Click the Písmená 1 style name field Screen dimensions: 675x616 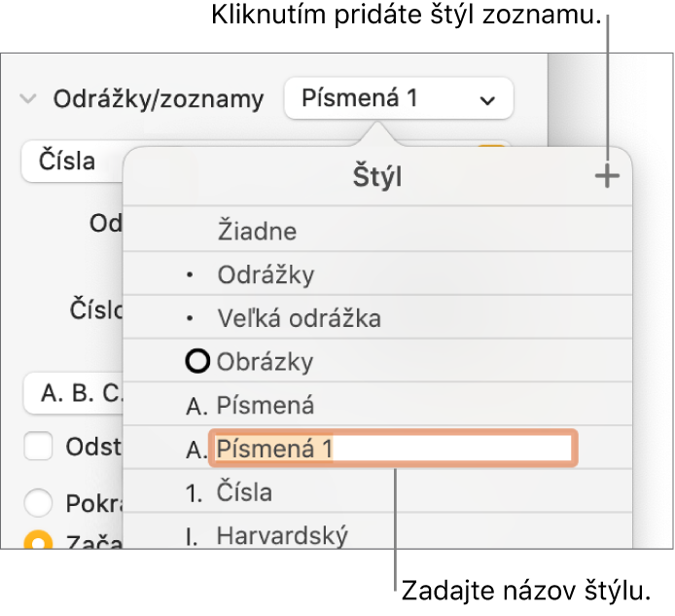tap(393, 449)
